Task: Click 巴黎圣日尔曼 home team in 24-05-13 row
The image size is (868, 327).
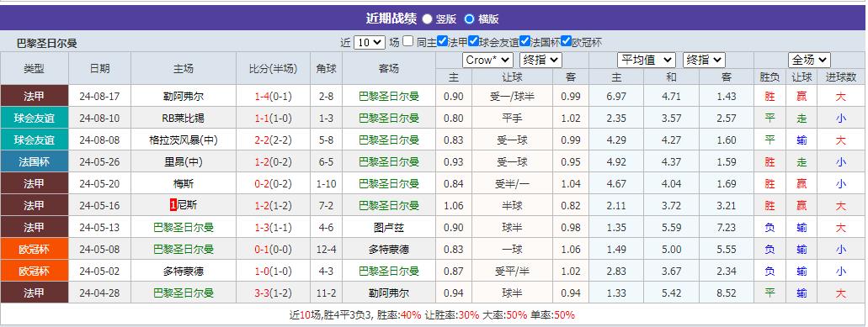Action: (x=184, y=228)
